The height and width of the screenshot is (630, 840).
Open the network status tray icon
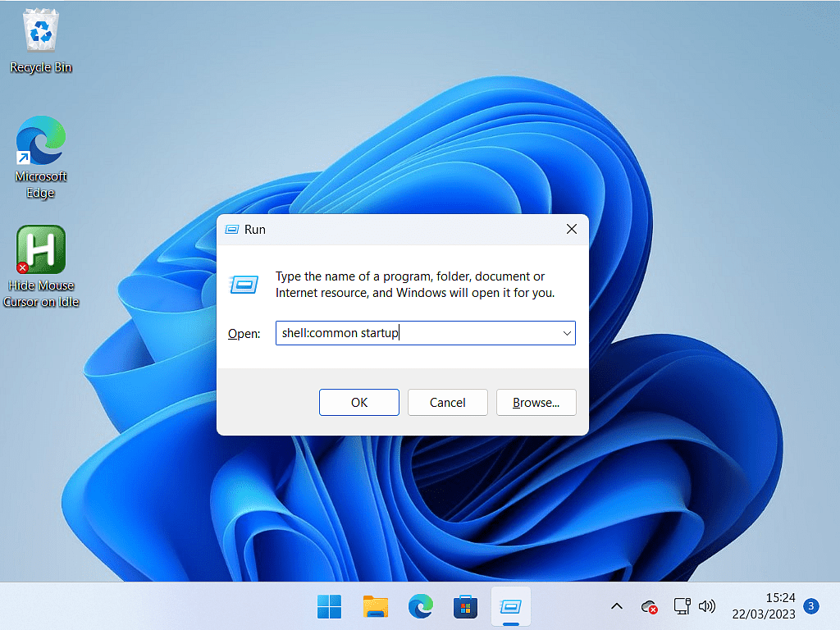pos(681,607)
